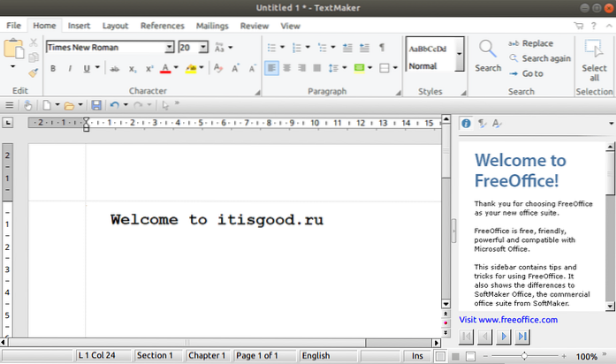Click the Replace button
Image resolution: width=616 pixels, height=364 pixels.
[530, 43]
